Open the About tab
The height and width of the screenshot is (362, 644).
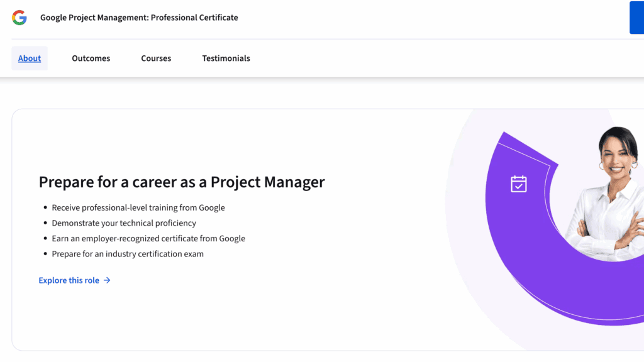(x=30, y=58)
